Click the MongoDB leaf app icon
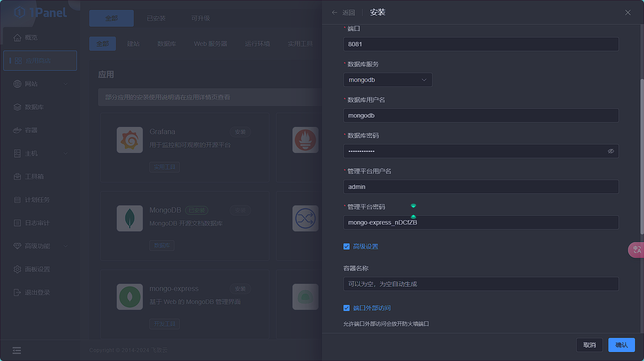Image resolution: width=644 pixels, height=361 pixels. (130, 218)
